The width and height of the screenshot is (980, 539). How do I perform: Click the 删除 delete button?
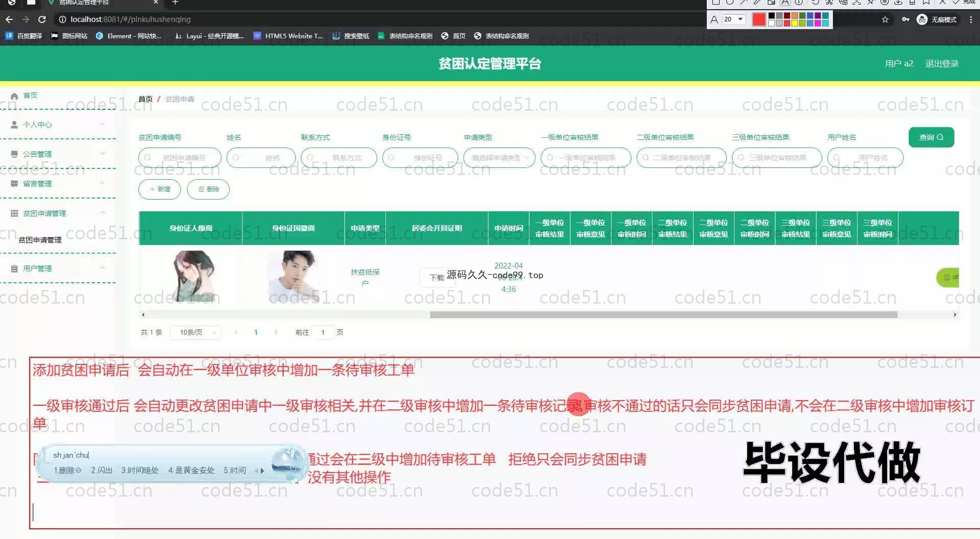click(208, 189)
